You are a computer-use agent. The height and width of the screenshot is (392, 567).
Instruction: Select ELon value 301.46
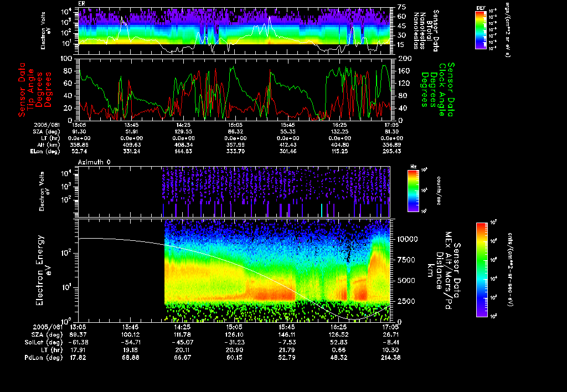pyautogui.click(x=288, y=152)
